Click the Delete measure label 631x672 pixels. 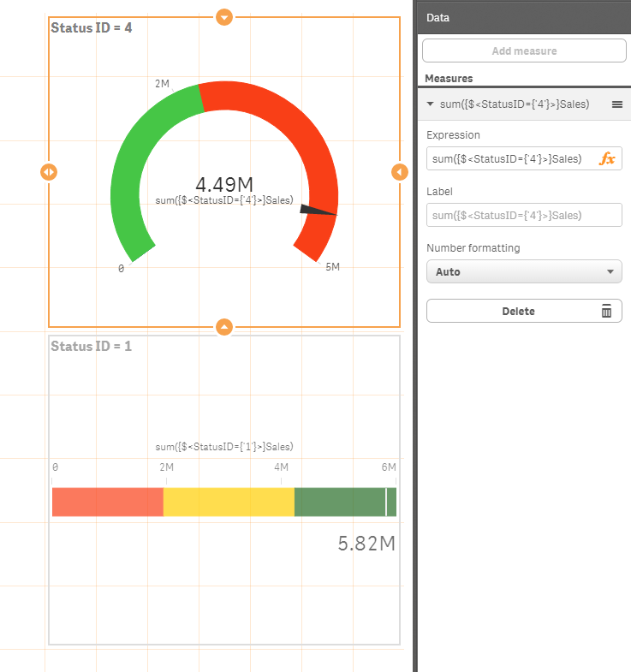coord(518,311)
